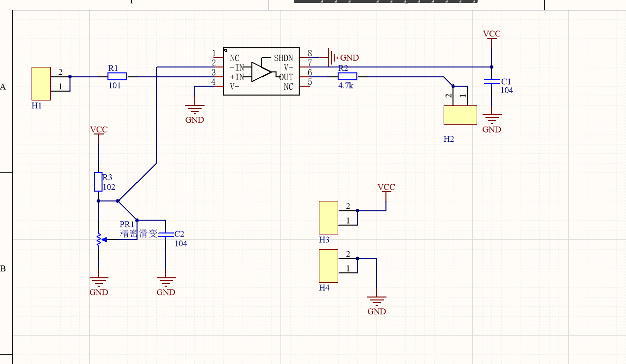Viewport: 626px width, 364px height.
Task: Click the junction dot above C1 on VCC wire
Action: coord(491,67)
